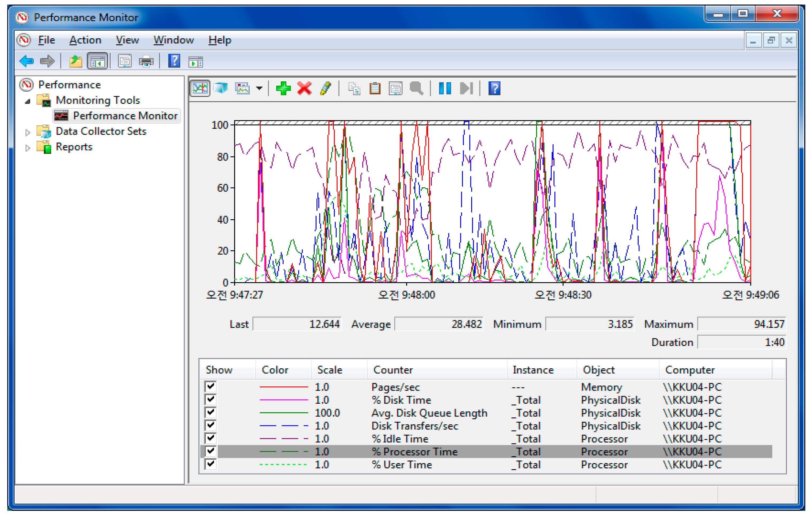Uncheck Show for % Idle Time counter
Viewport: 812px width, 514px height.
point(210,438)
